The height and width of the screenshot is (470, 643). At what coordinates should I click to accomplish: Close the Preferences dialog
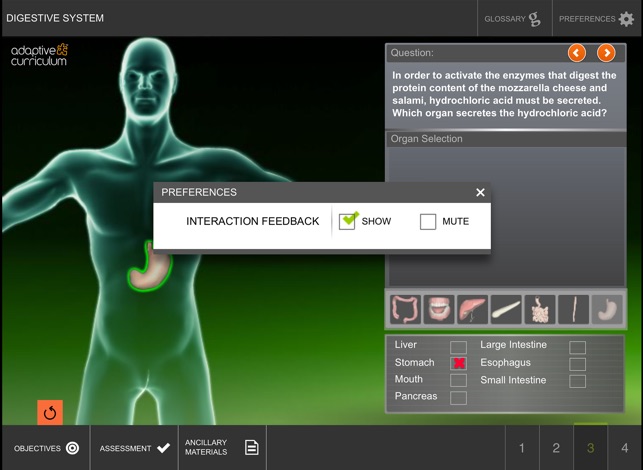pyautogui.click(x=480, y=192)
